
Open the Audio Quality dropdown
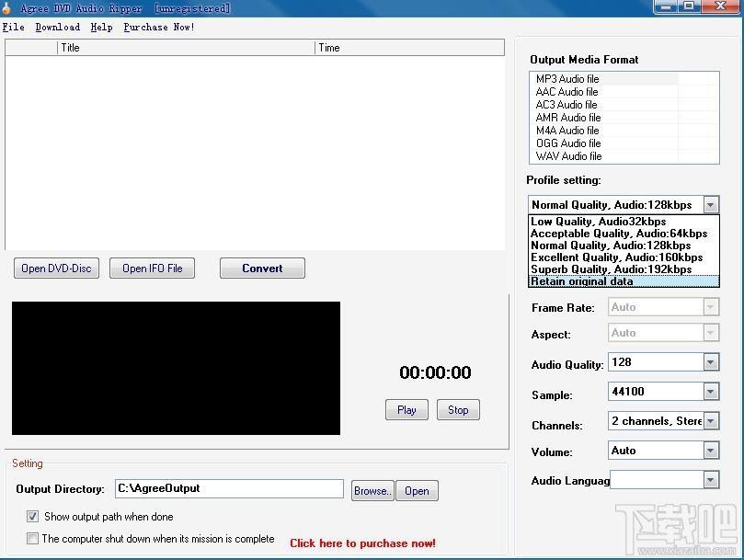point(710,362)
